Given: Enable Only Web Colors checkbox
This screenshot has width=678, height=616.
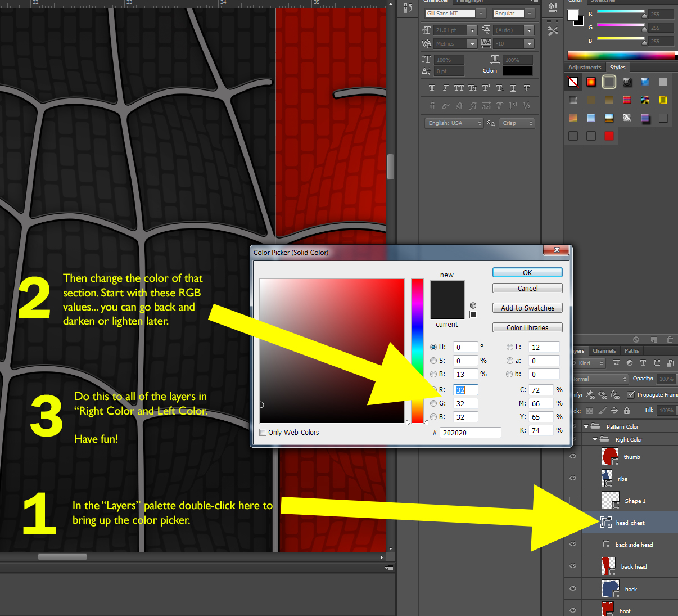Looking at the screenshot, I should (x=263, y=432).
